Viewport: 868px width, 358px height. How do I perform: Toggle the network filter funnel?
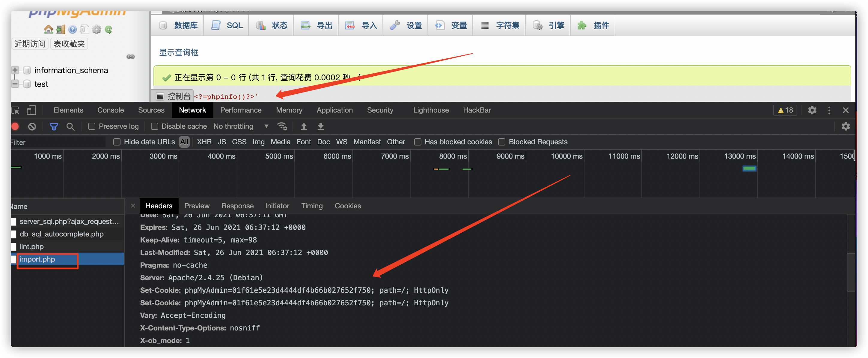pyautogui.click(x=54, y=127)
